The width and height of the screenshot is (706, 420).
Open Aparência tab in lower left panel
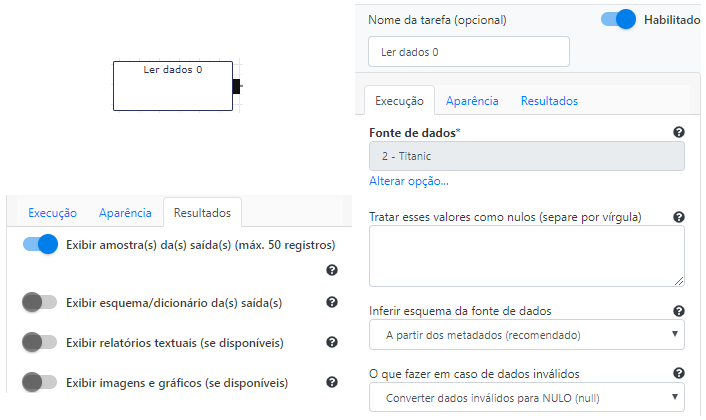[125, 213]
